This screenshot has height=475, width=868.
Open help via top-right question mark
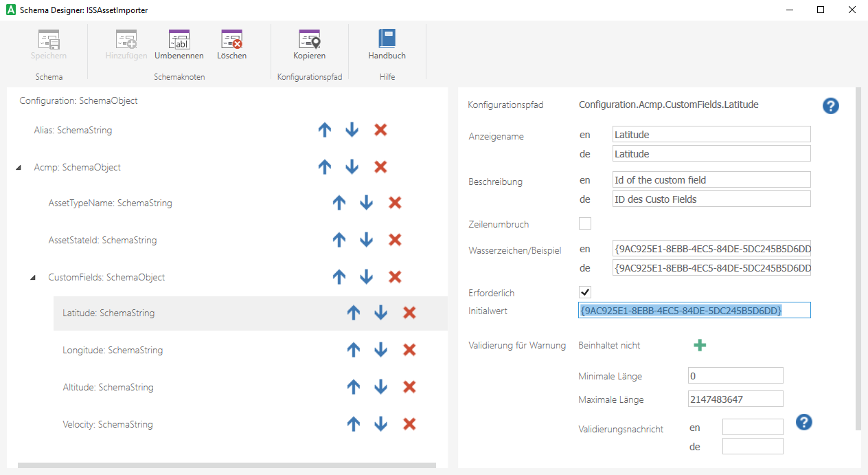[830, 106]
